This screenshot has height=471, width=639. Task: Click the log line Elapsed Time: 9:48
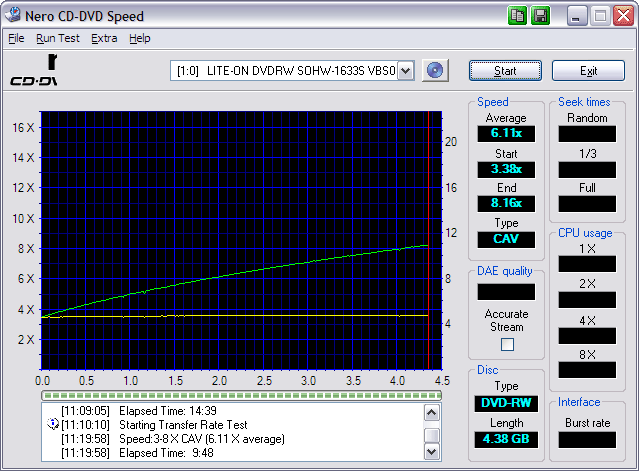tap(137, 453)
